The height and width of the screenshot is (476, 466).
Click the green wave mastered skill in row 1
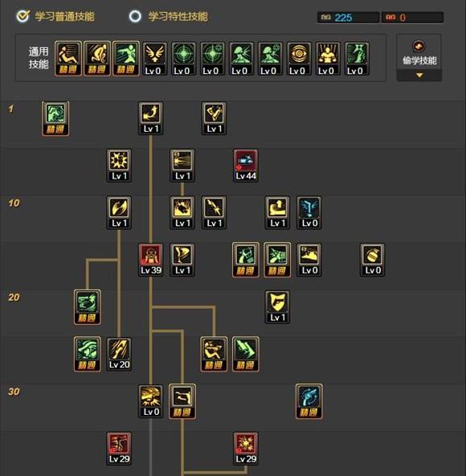click(x=55, y=119)
